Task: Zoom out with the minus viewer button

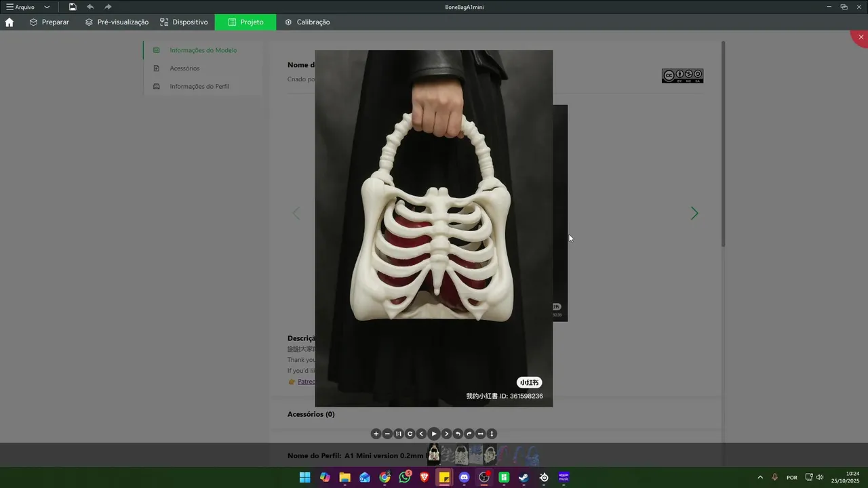Action: click(x=387, y=434)
